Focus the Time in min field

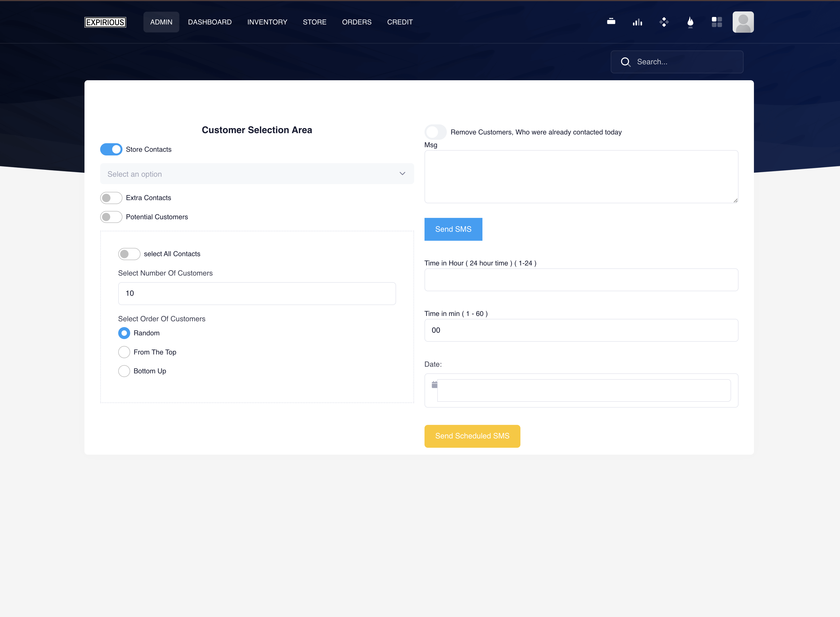pos(581,330)
